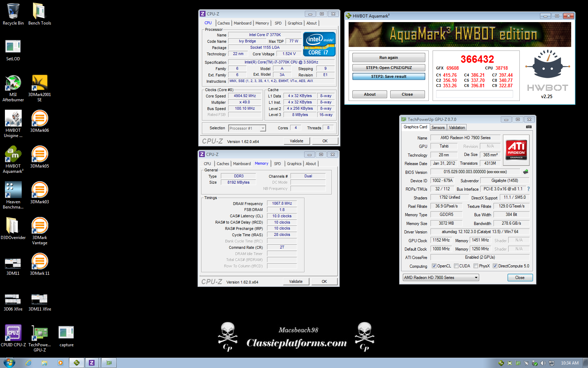Open the capture file icon
588x368 pixels.
pyautogui.click(x=66, y=336)
